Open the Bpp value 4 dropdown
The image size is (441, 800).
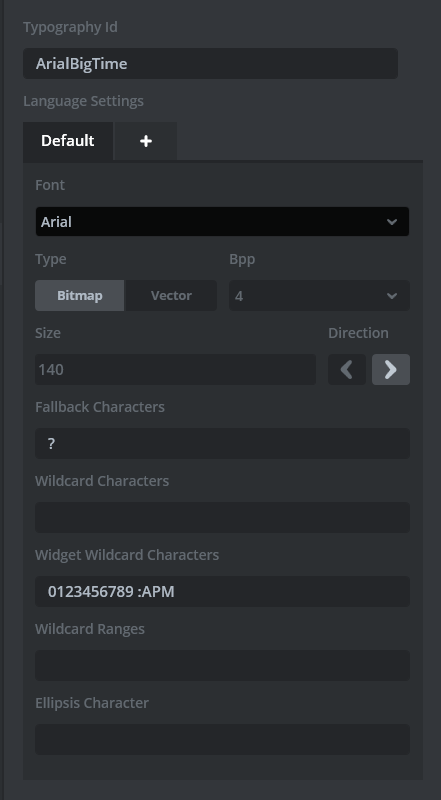click(x=320, y=295)
